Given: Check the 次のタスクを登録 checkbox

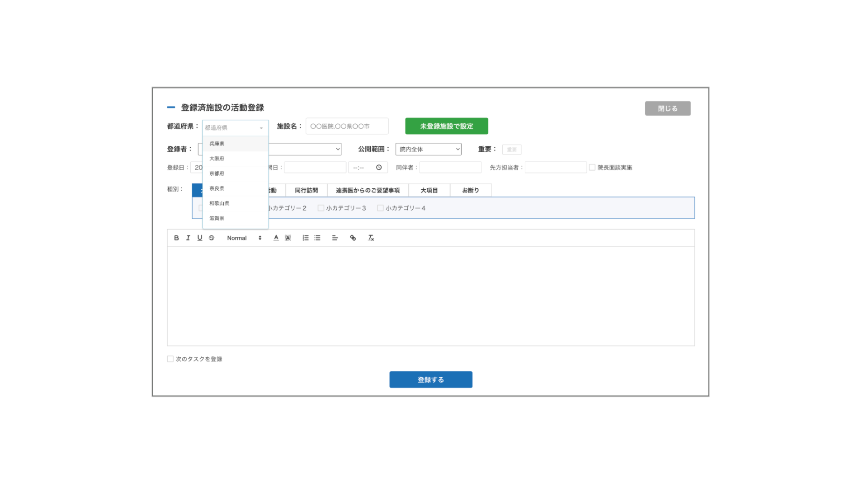Looking at the screenshot, I should click(170, 359).
